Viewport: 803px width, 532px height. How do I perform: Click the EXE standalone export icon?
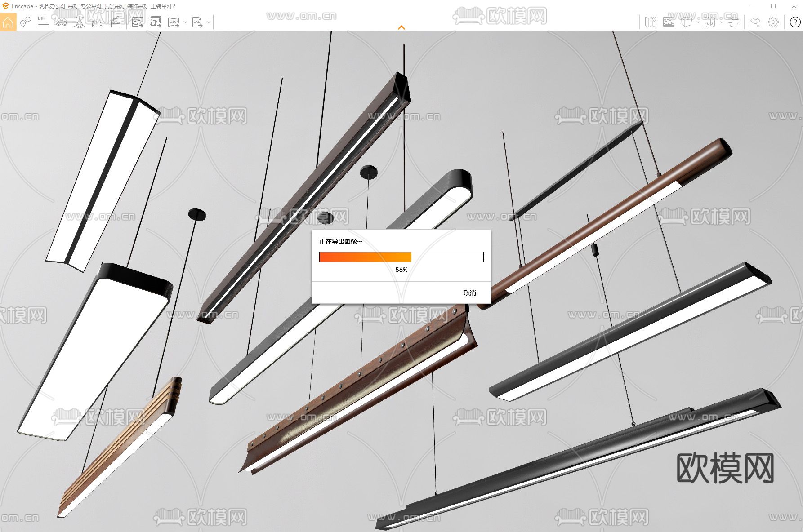(197, 22)
